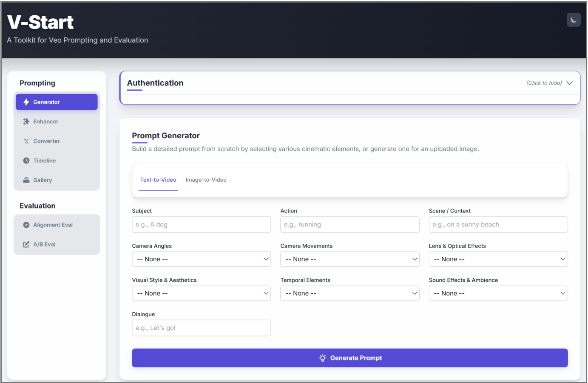Viewport: 588px width, 383px height.
Task: Click the Action input field
Action: [350, 225]
